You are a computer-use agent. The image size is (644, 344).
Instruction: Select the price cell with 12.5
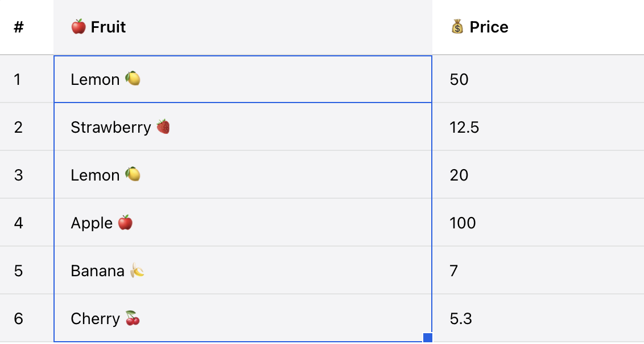coord(464,127)
